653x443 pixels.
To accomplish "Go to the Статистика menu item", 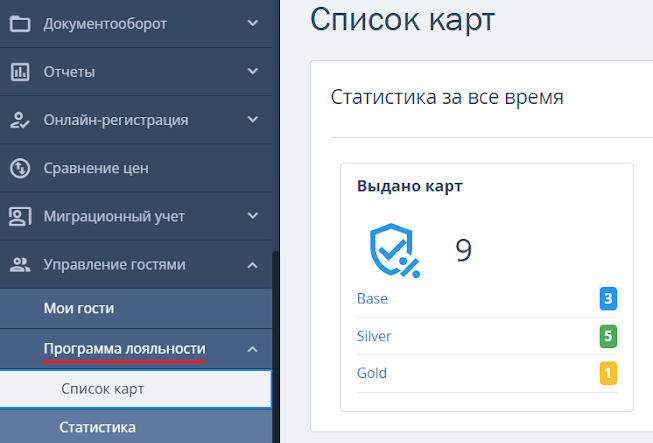I will 98,428.
